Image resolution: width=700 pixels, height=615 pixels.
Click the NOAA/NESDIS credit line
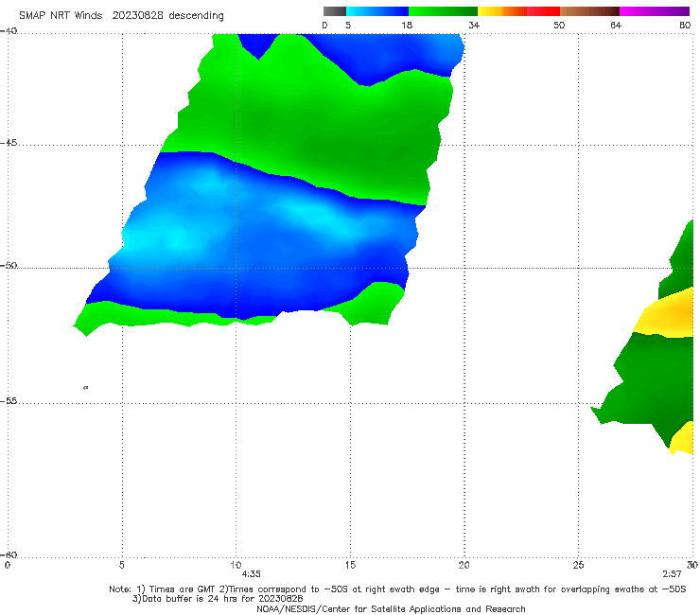(x=391, y=608)
